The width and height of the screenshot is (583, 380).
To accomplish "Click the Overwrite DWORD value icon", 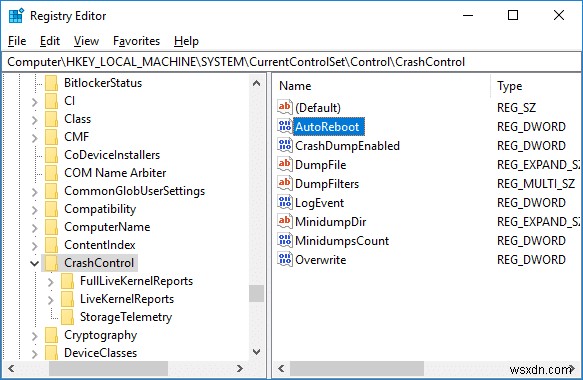I will (x=285, y=259).
